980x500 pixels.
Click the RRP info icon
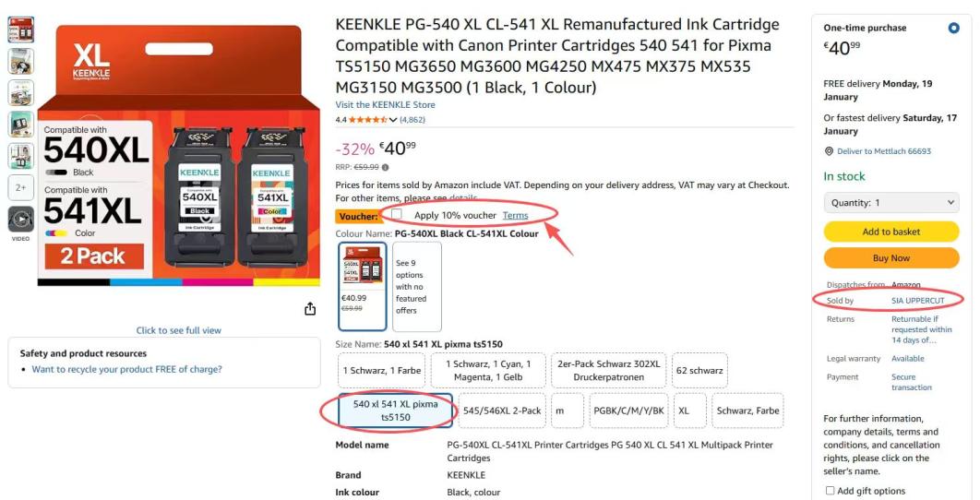(x=385, y=168)
